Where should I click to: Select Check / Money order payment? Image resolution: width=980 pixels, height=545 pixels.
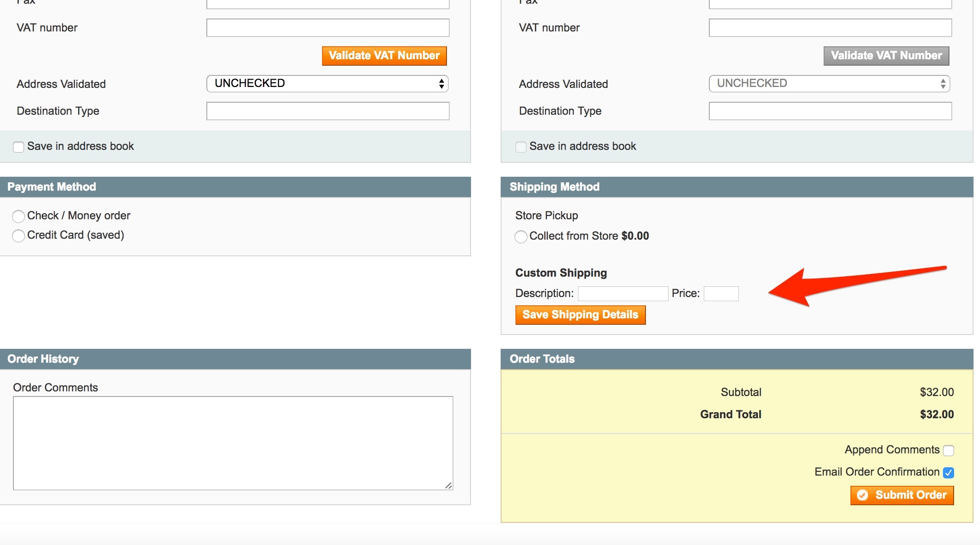tap(19, 216)
